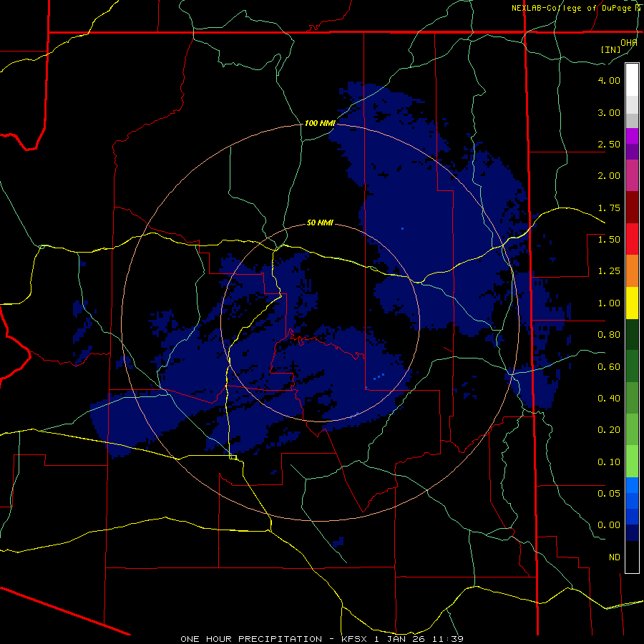This screenshot has width=644, height=644.
Task: Click the 100 NMI range ring label
Action: pos(320,123)
